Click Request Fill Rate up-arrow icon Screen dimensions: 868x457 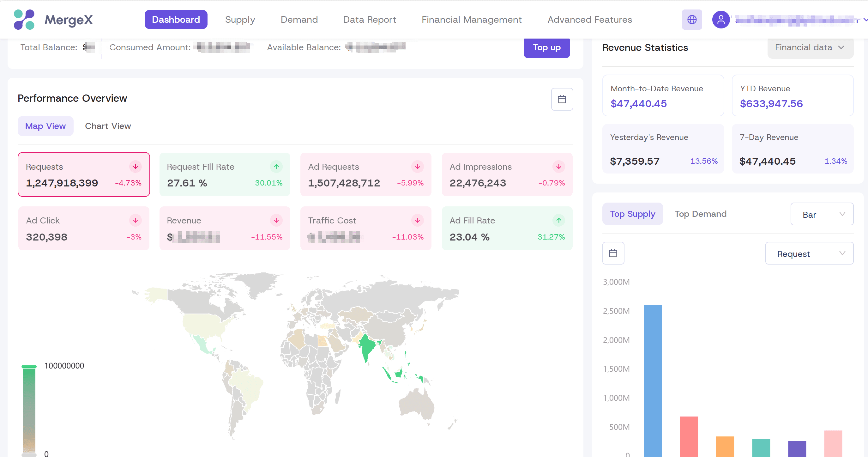point(276,167)
